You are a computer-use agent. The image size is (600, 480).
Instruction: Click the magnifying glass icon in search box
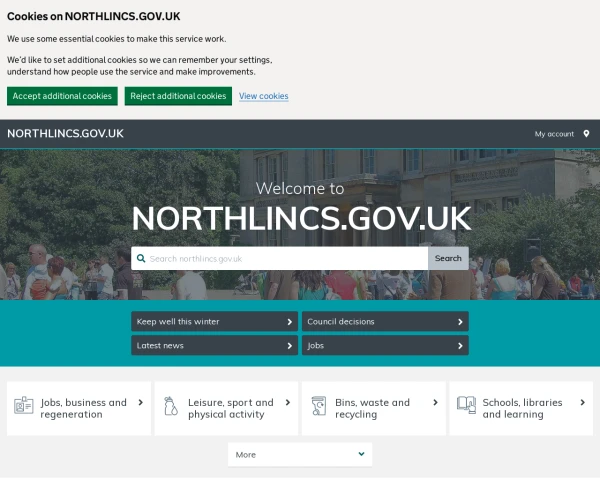(x=141, y=258)
